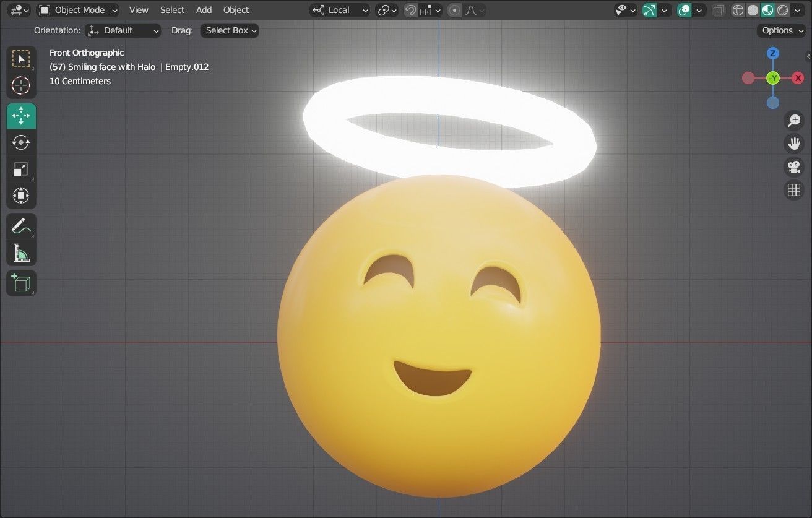Toggle proportional editing
Viewport: 812px width, 518px height.
coord(455,10)
